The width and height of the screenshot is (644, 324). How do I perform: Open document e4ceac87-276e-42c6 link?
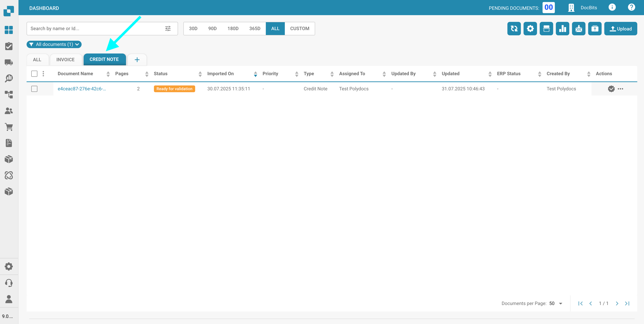point(82,89)
